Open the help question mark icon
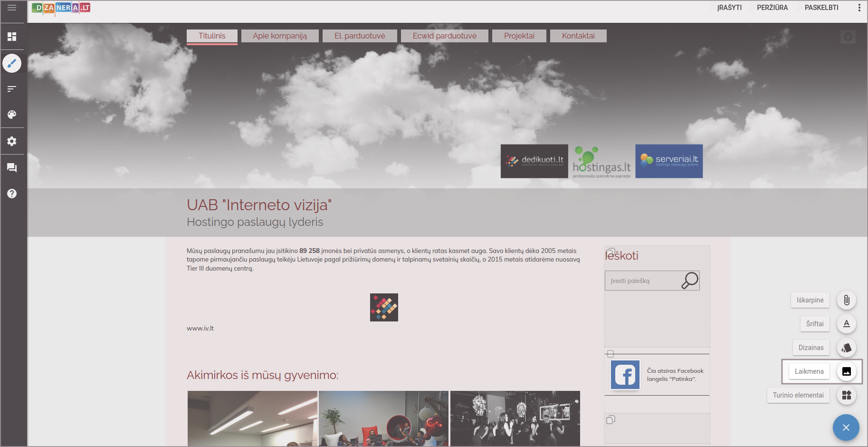Screen dimensions: 868x447 (12, 194)
